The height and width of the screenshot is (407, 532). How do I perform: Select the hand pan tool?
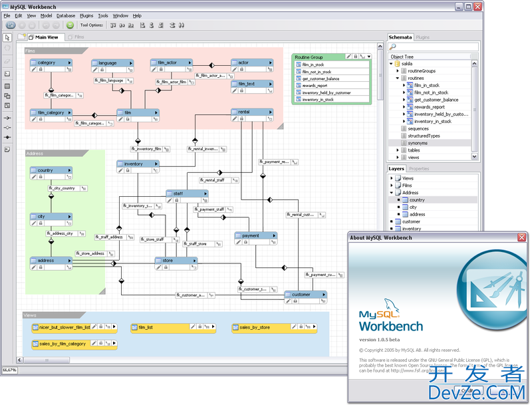coord(7,48)
